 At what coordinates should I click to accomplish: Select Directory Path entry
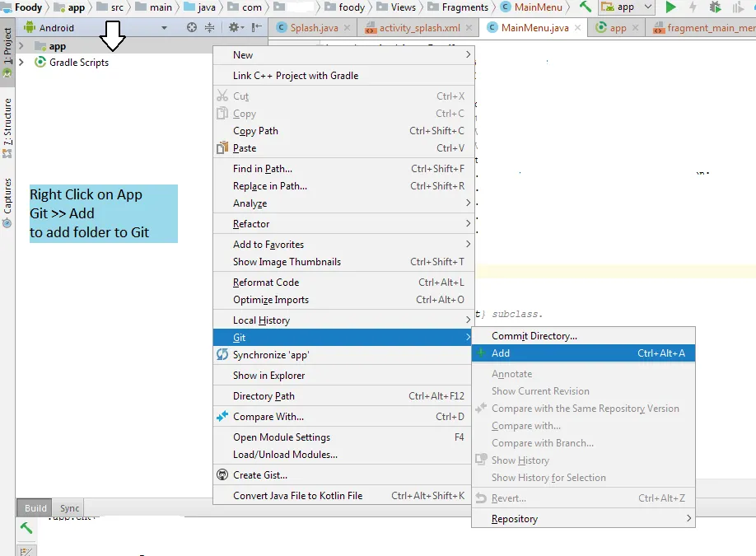[x=343, y=396]
